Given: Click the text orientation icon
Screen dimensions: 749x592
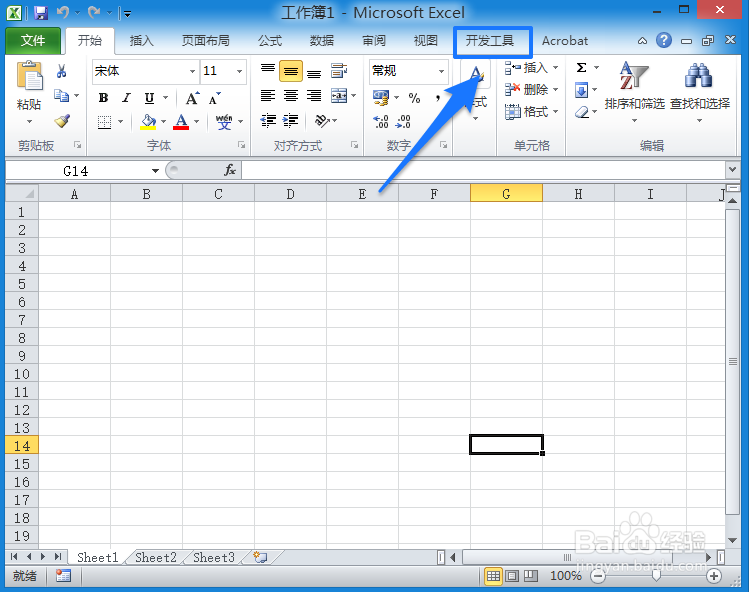Looking at the screenshot, I should point(322,120).
